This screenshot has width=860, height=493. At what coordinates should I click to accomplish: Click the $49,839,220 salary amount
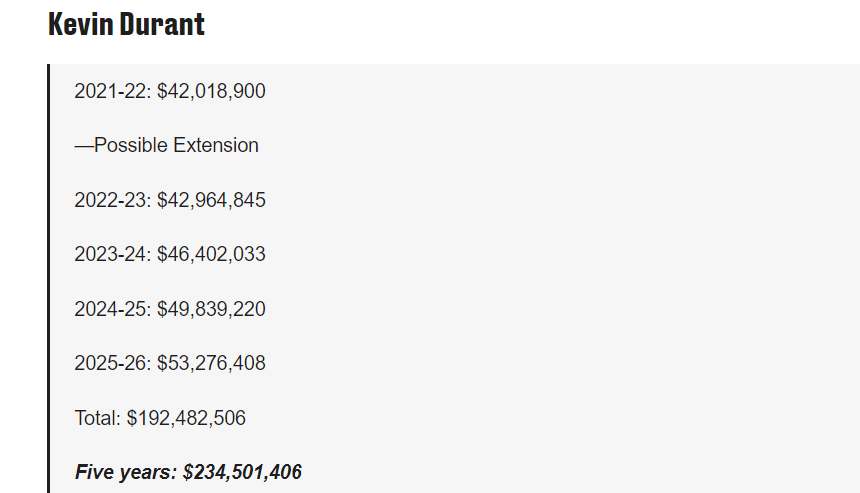pos(211,309)
